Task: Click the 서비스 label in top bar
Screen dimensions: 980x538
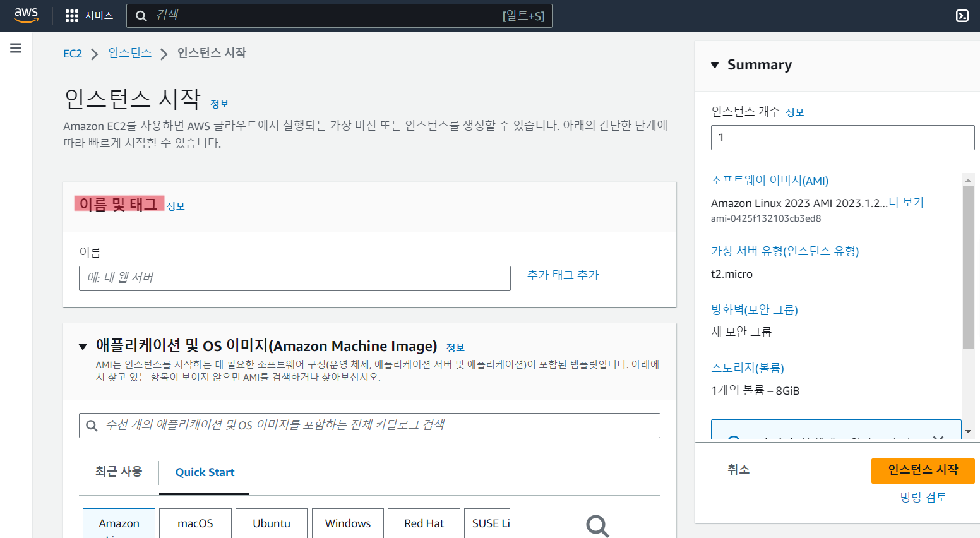Action: tap(99, 16)
